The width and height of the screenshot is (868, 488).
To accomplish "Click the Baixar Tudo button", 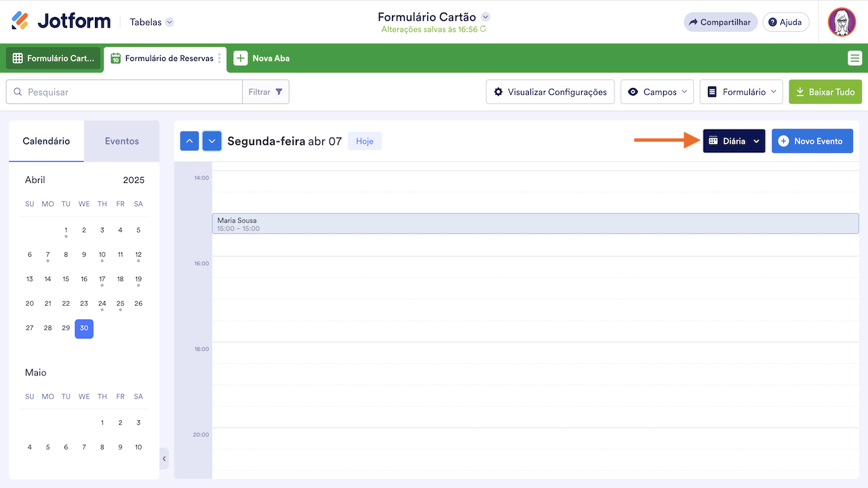I will (825, 92).
